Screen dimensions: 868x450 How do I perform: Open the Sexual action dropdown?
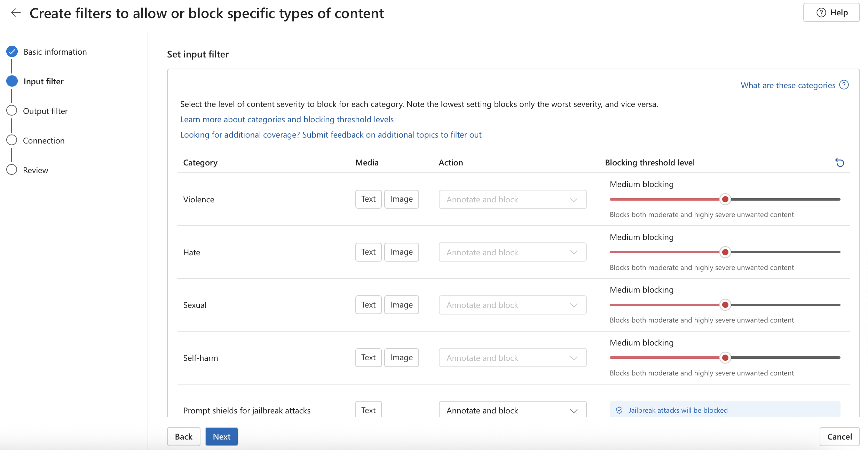click(x=512, y=305)
